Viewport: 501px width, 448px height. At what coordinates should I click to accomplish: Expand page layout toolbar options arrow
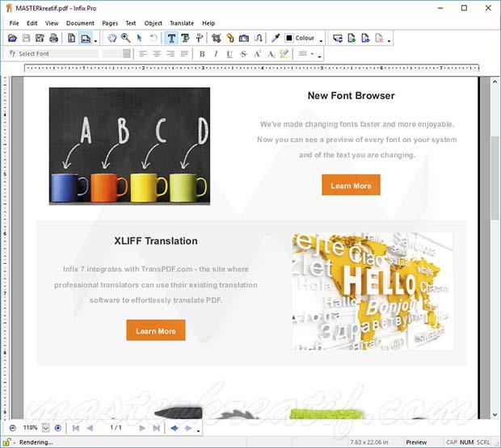95,41
